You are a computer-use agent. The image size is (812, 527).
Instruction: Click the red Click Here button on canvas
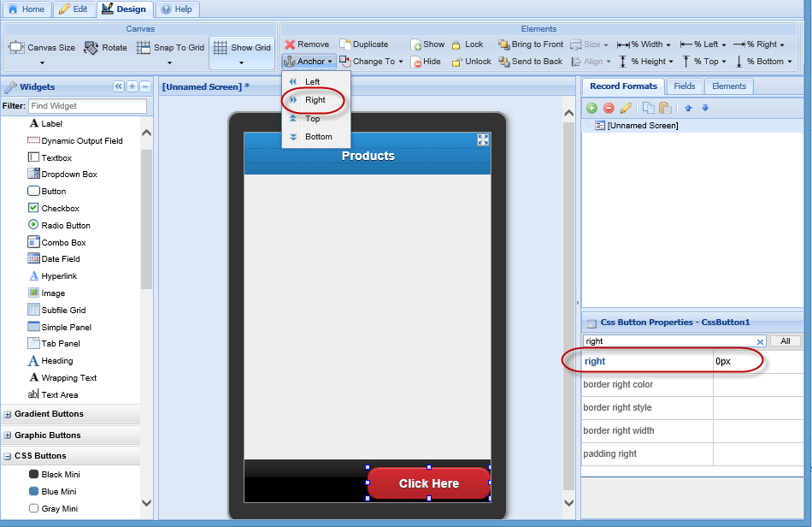(429, 483)
